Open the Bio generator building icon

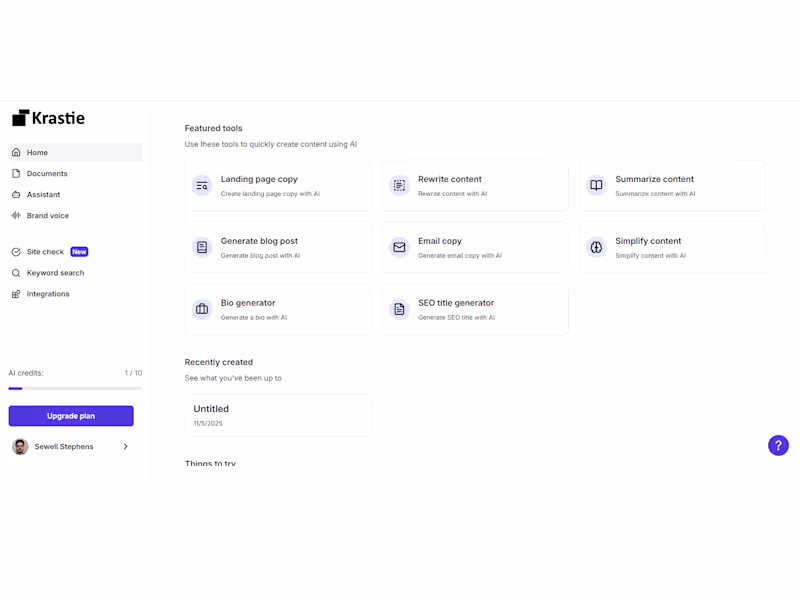(x=200, y=309)
